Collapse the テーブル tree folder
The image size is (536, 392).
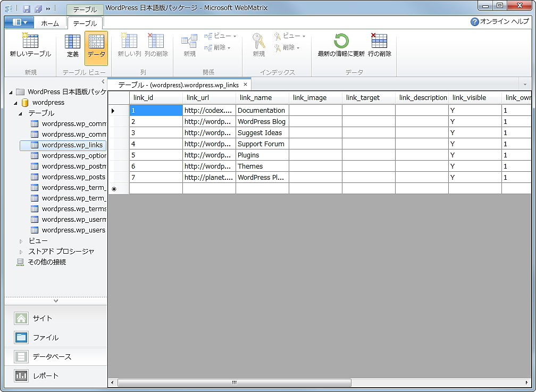click(x=21, y=113)
